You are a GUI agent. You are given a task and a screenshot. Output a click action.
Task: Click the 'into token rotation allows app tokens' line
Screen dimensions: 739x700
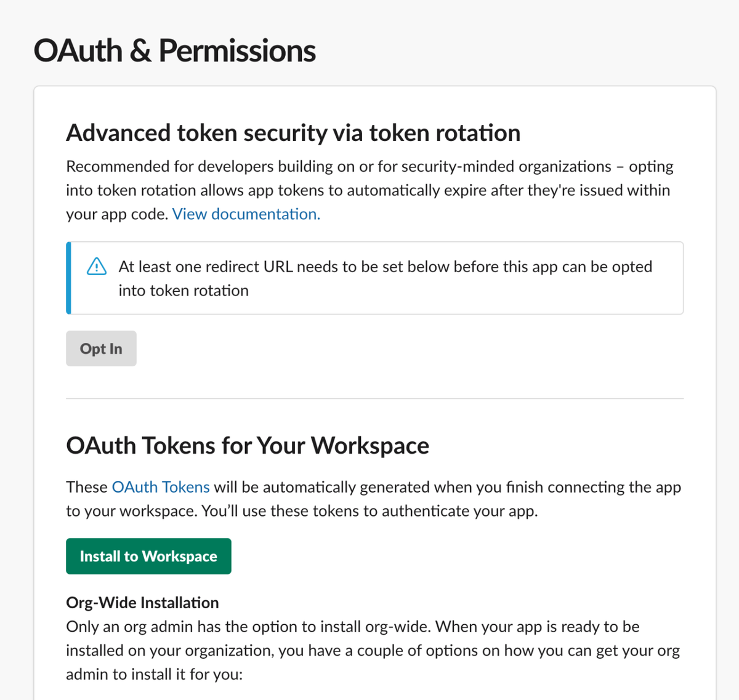pyautogui.click(x=368, y=190)
